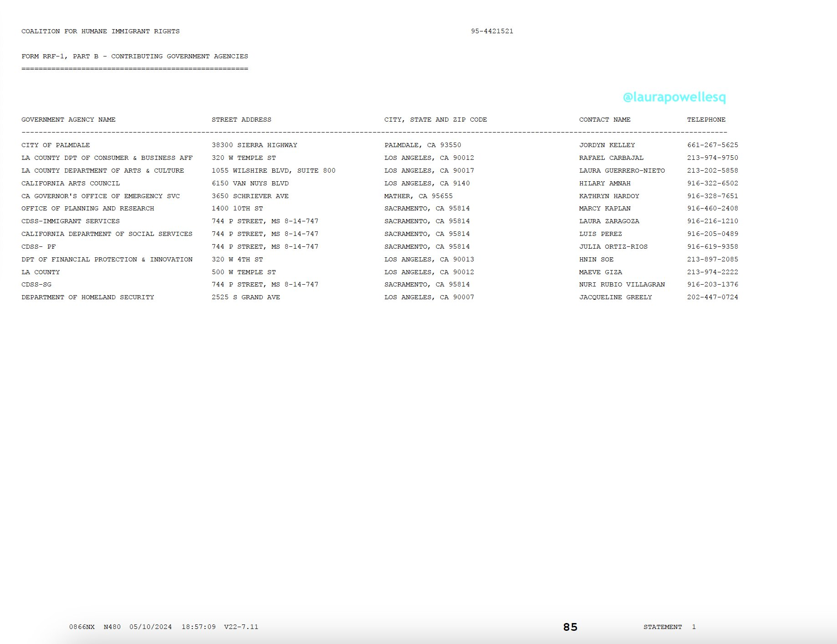Screen dimensions: 837x644
Task: Select contact LAURA ZARAGOZA
Action: (x=609, y=221)
